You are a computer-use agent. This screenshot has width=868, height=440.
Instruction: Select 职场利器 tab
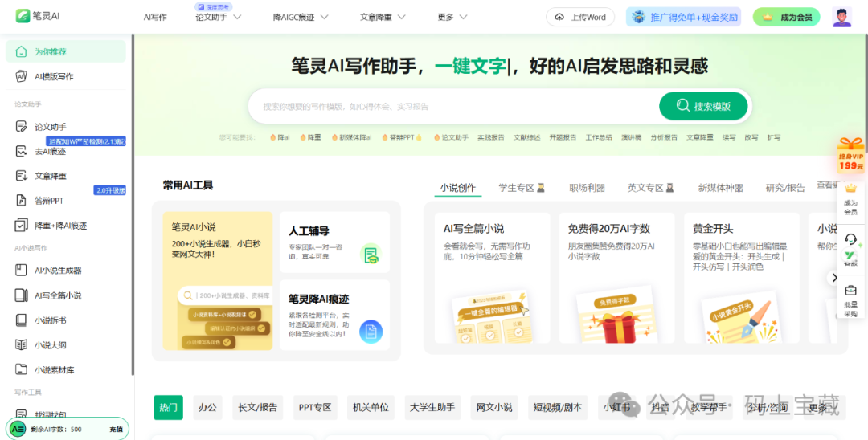pyautogui.click(x=587, y=188)
